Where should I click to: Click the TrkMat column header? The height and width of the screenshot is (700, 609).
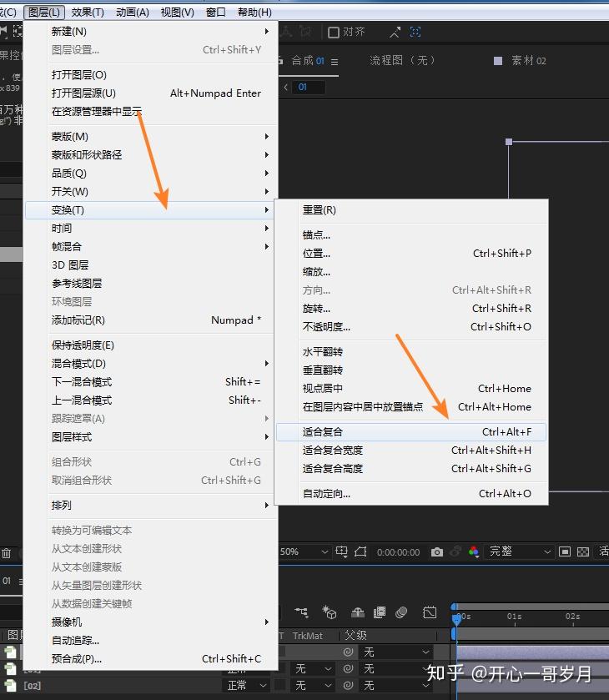(x=307, y=636)
